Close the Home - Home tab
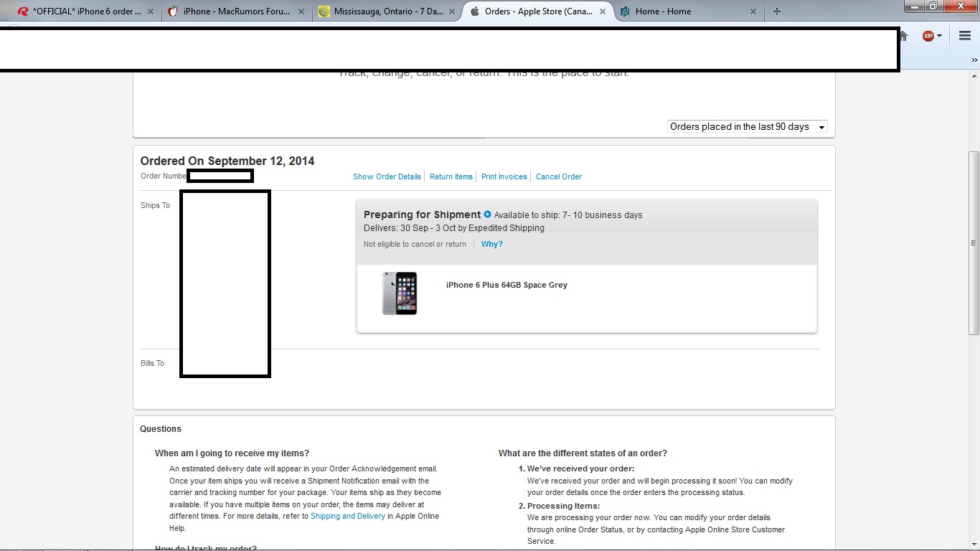Screen dimensions: 980x551 (x=753, y=11)
